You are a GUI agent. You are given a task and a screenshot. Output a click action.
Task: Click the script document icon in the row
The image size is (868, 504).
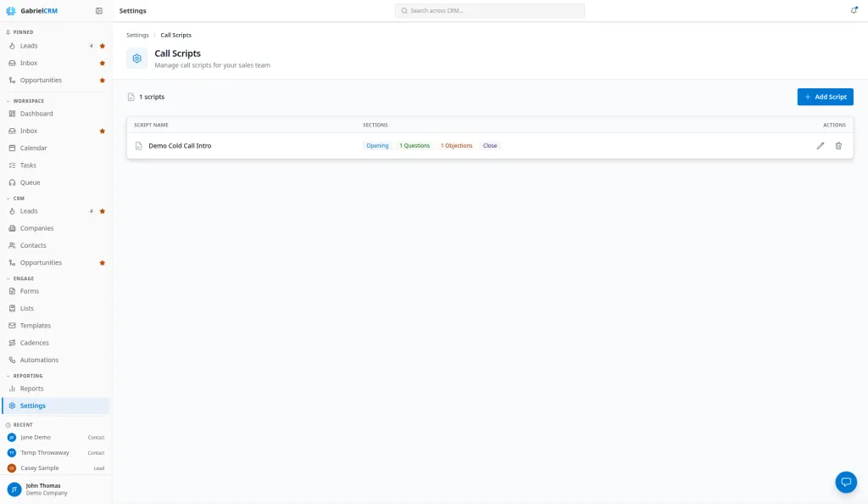pyautogui.click(x=139, y=146)
